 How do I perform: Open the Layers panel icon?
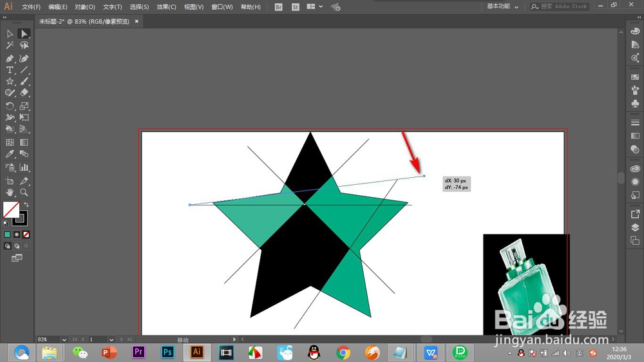(x=635, y=227)
